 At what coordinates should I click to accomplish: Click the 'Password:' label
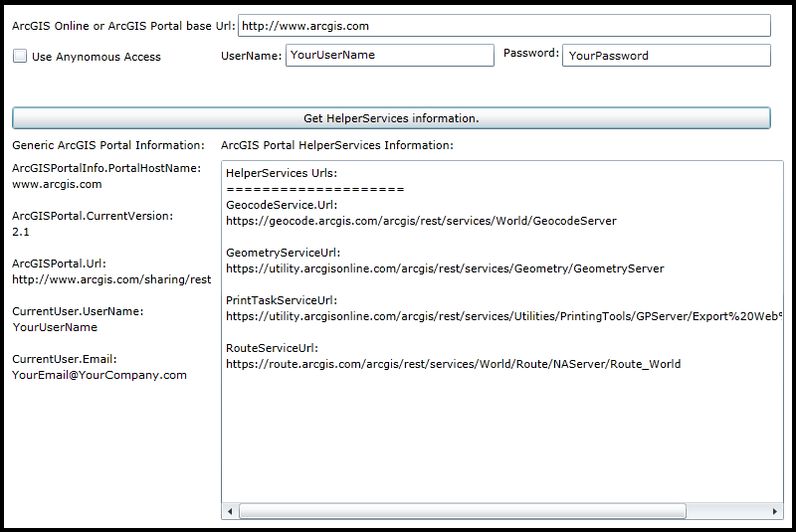pyautogui.click(x=531, y=53)
